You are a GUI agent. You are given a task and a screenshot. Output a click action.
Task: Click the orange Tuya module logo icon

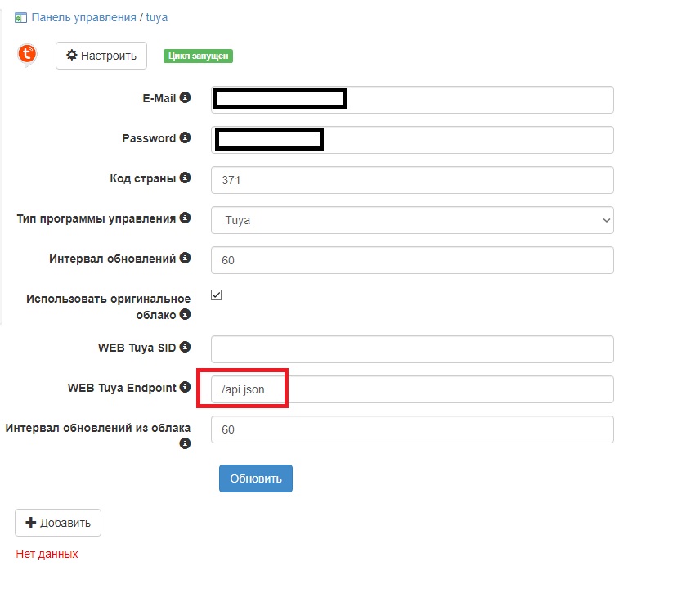[27, 55]
